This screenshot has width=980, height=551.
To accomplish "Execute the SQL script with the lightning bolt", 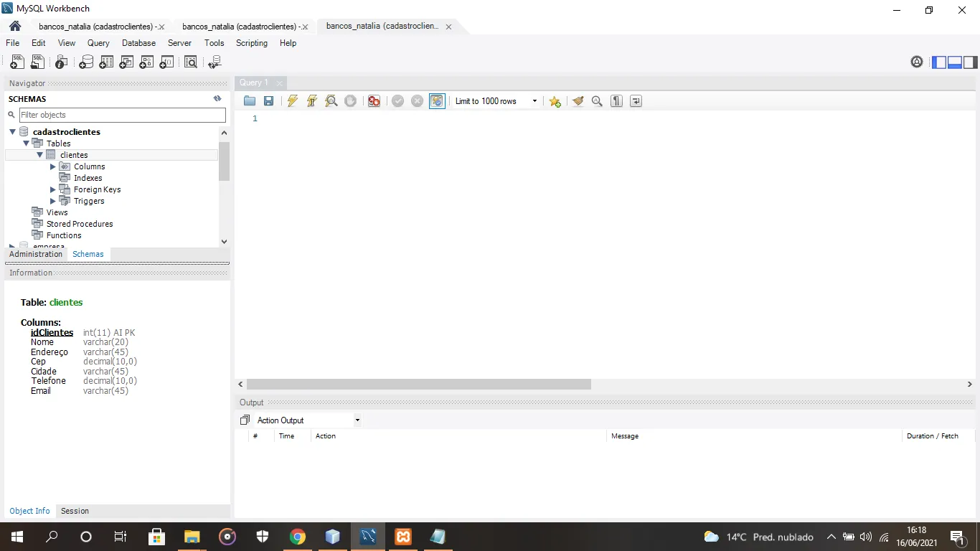I will [x=292, y=101].
